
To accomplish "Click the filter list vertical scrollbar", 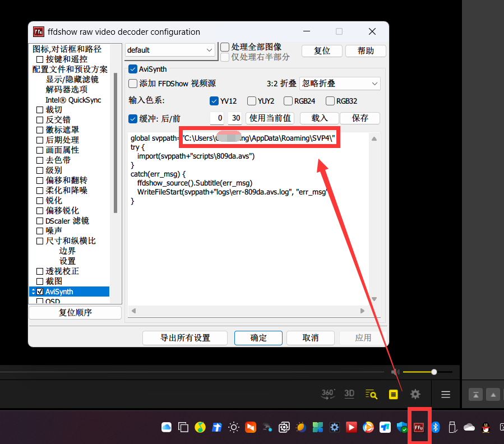I will 115,143.
